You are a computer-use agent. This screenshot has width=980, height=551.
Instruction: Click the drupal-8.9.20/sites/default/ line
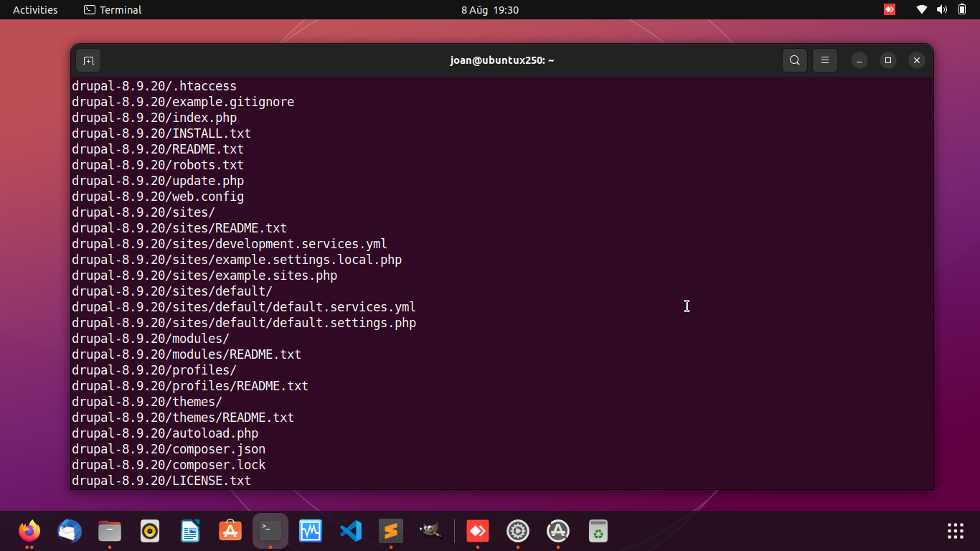(x=172, y=291)
